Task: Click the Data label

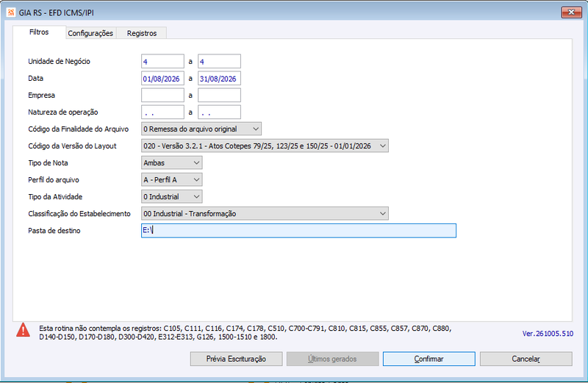Action: [x=35, y=79]
